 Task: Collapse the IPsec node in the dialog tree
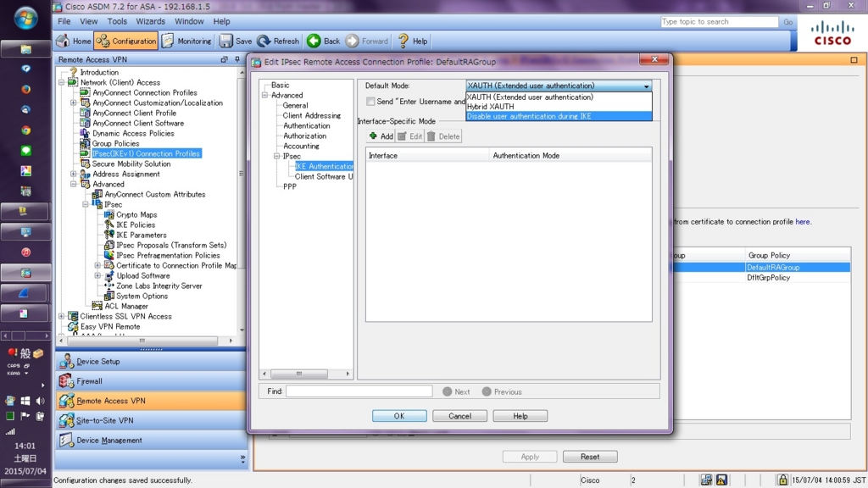tap(277, 156)
